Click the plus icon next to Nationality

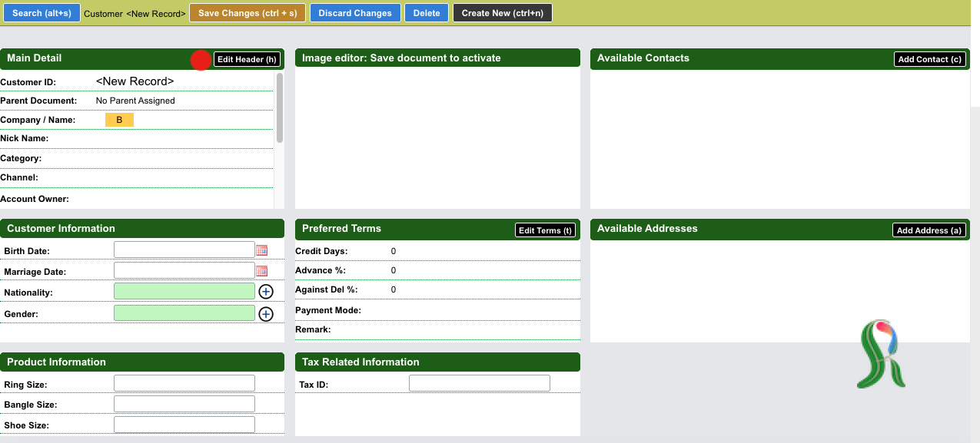pyautogui.click(x=266, y=292)
